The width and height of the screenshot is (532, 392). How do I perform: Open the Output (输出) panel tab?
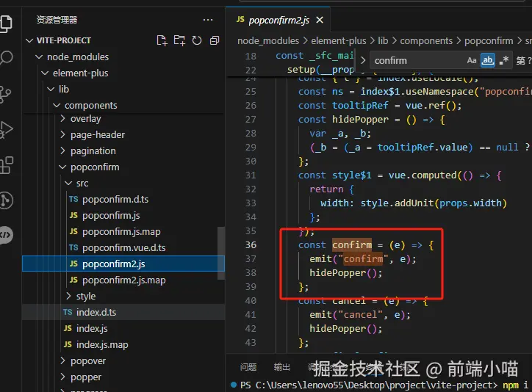[282, 367]
